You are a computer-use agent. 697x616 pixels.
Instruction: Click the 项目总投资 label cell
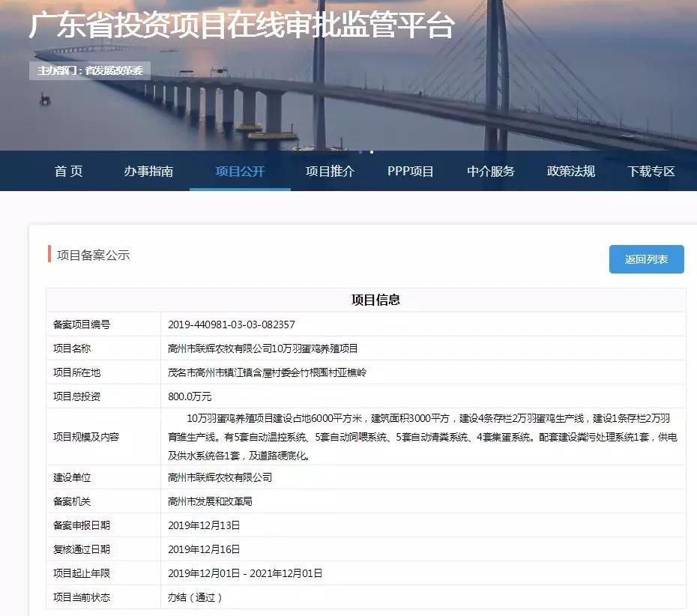coord(103,396)
